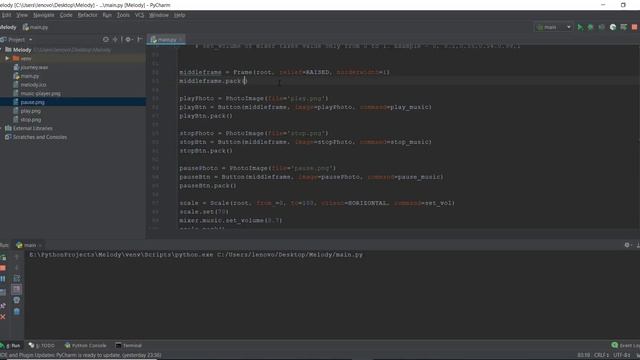Move up the stack trace in Run panel
The image size is (640, 360).
pos(17,258)
